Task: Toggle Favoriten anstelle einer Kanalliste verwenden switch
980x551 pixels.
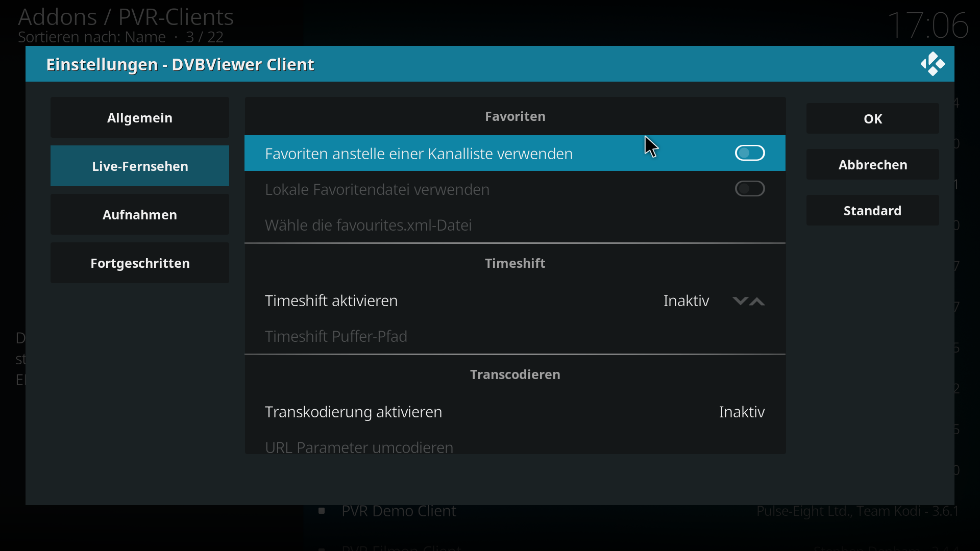Action: point(750,153)
